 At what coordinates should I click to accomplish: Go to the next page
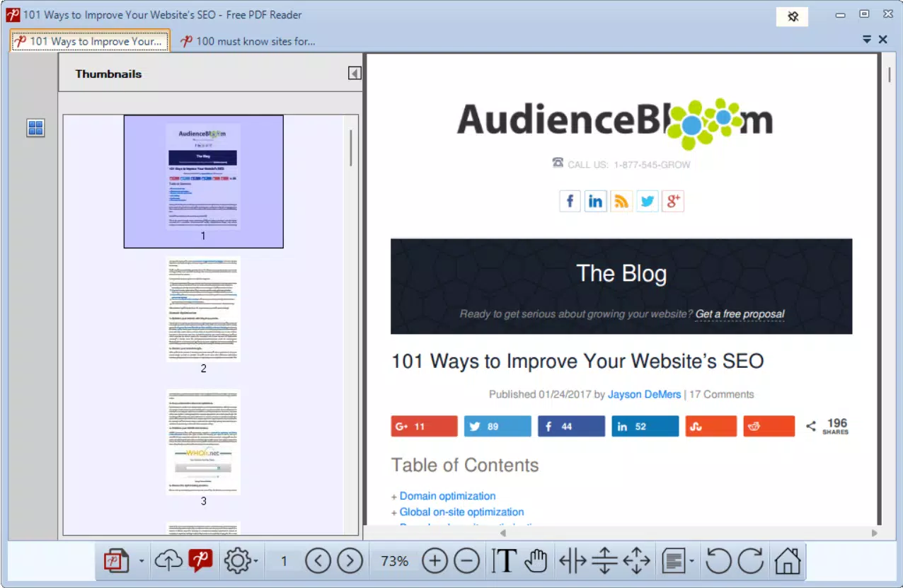coord(350,561)
